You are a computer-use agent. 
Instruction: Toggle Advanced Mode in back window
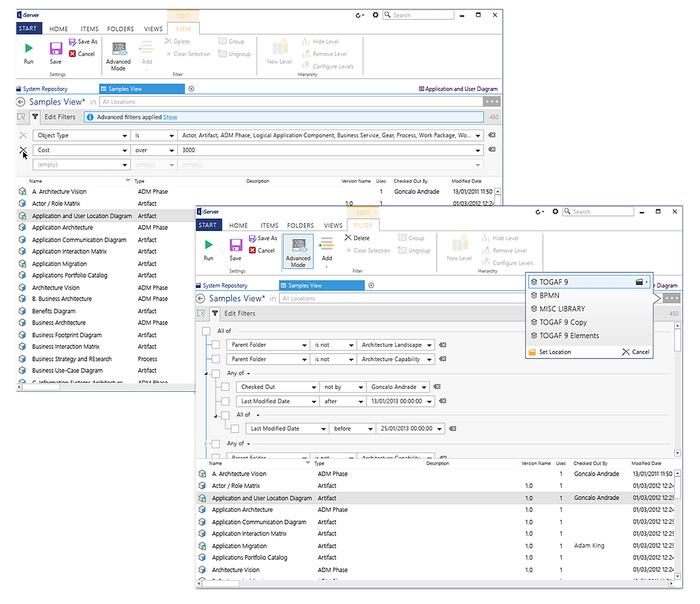coord(118,56)
